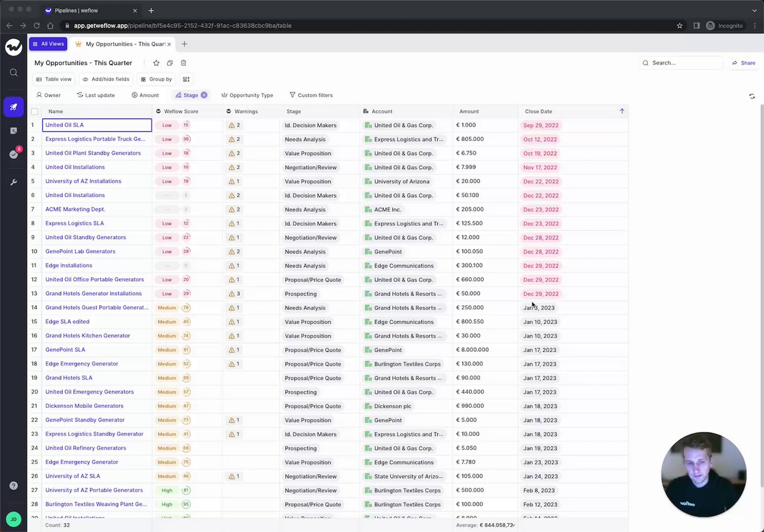Screen dimensions: 764x532
Task: Click the row height icon beside Group by
Action: click(186, 79)
